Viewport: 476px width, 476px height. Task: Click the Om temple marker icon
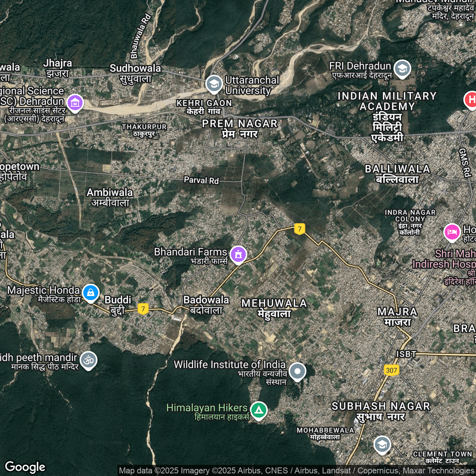point(89,360)
